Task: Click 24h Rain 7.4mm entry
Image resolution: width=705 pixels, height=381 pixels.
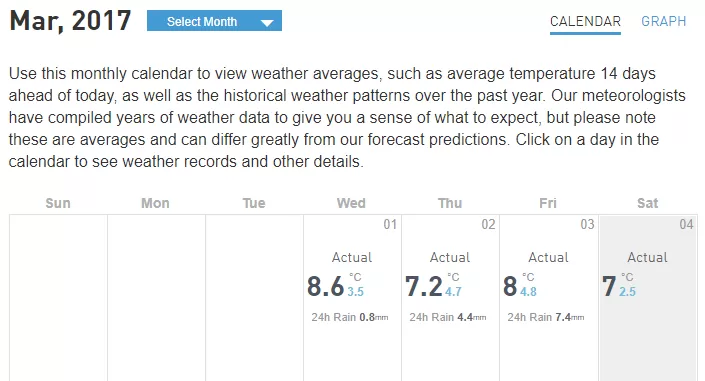Action: click(x=546, y=317)
